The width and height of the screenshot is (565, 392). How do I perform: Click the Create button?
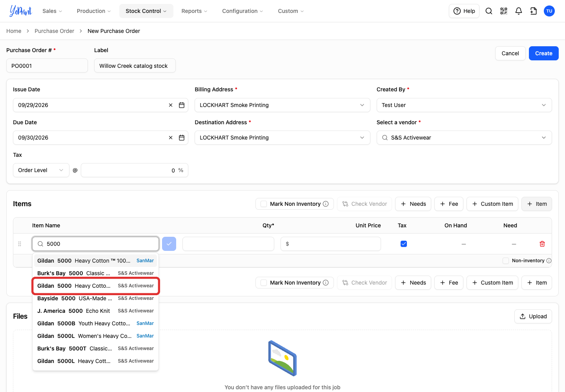pyautogui.click(x=543, y=53)
